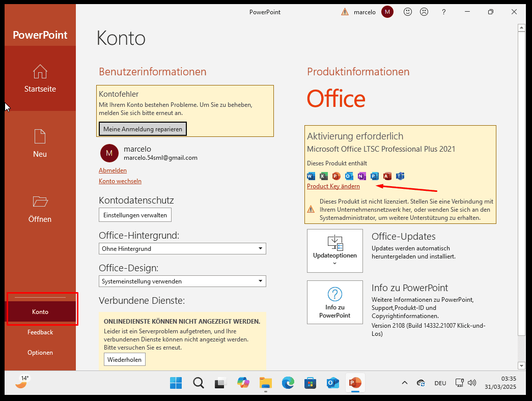532x401 pixels.
Task: Click the vertical scrollbar down arrow
Action: (x=521, y=365)
